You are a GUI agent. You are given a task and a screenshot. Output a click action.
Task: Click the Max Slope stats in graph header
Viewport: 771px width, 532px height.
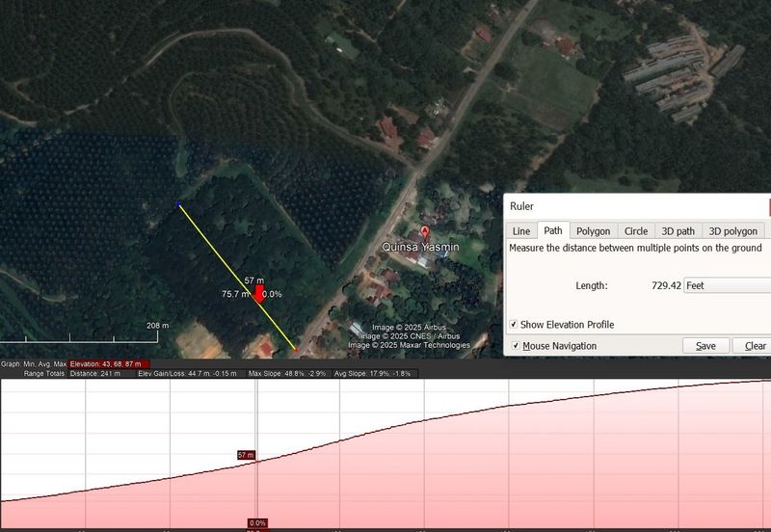coord(284,373)
